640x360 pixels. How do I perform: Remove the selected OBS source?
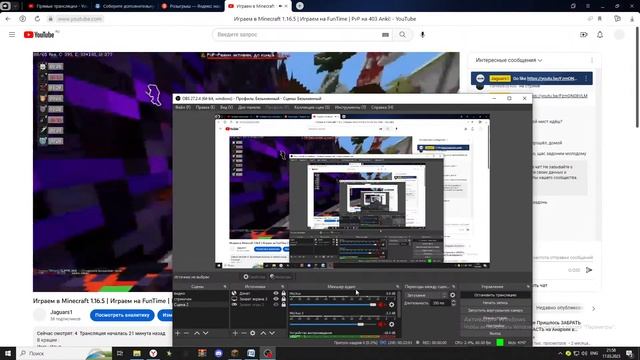[244, 333]
